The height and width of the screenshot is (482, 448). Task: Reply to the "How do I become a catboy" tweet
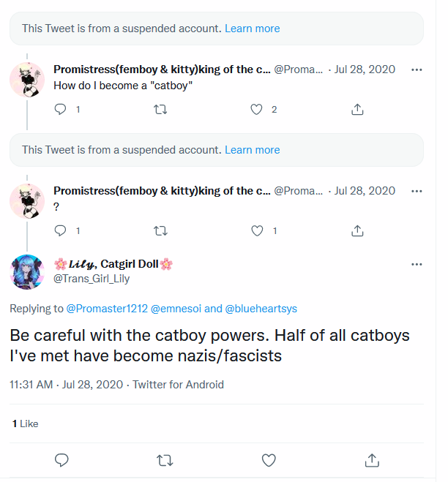tap(60, 109)
